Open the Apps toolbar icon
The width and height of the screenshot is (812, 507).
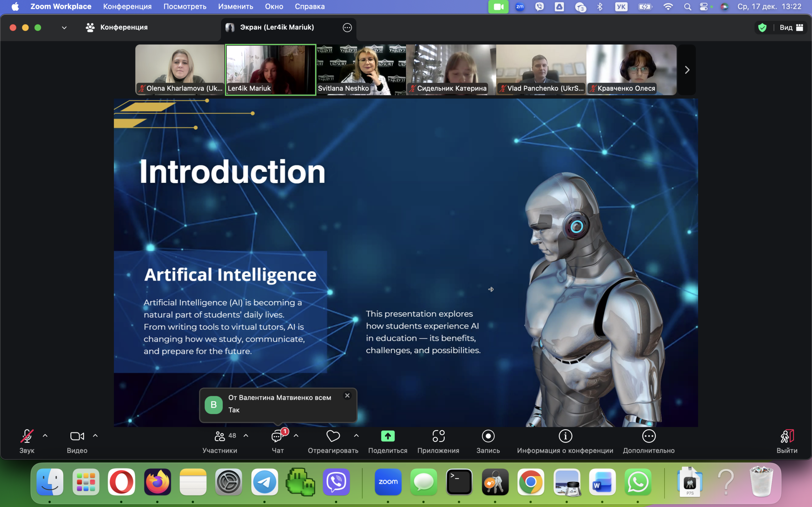pos(438,436)
